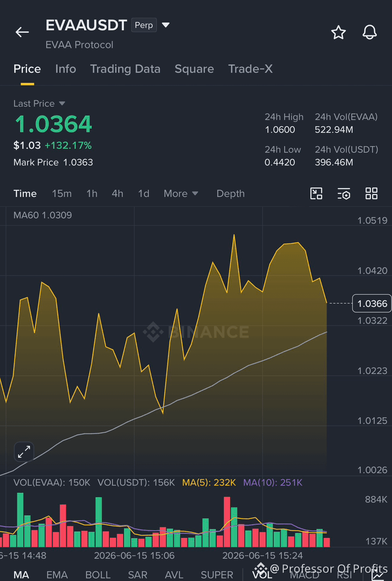Click the 1.0364 last price value
Screen dimensions: 392x581
53,124
